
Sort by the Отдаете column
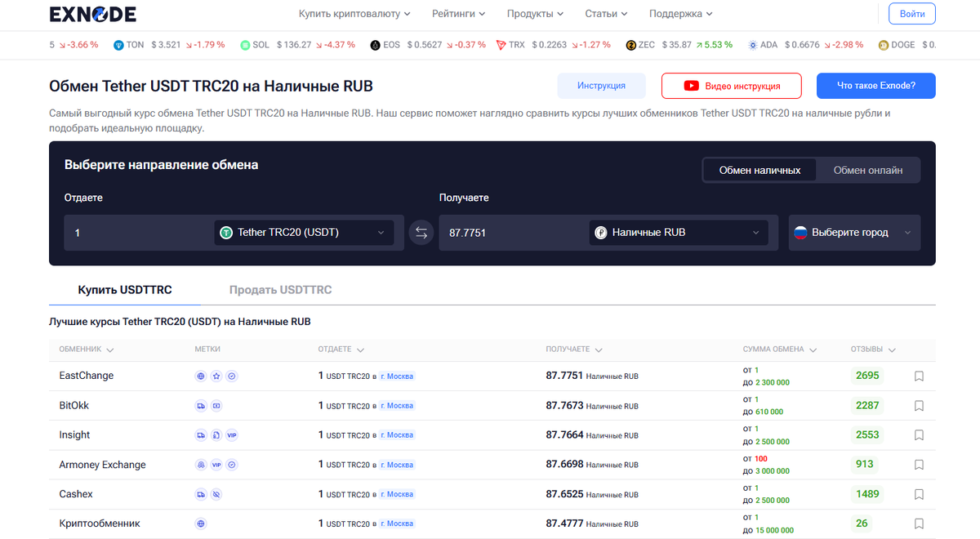point(341,350)
